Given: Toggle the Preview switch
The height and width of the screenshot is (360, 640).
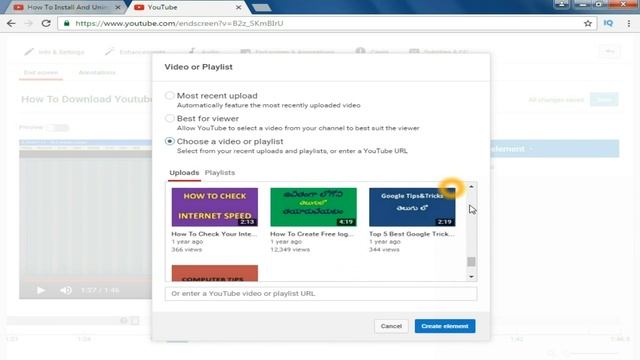Looking at the screenshot, I should (57, 127).
